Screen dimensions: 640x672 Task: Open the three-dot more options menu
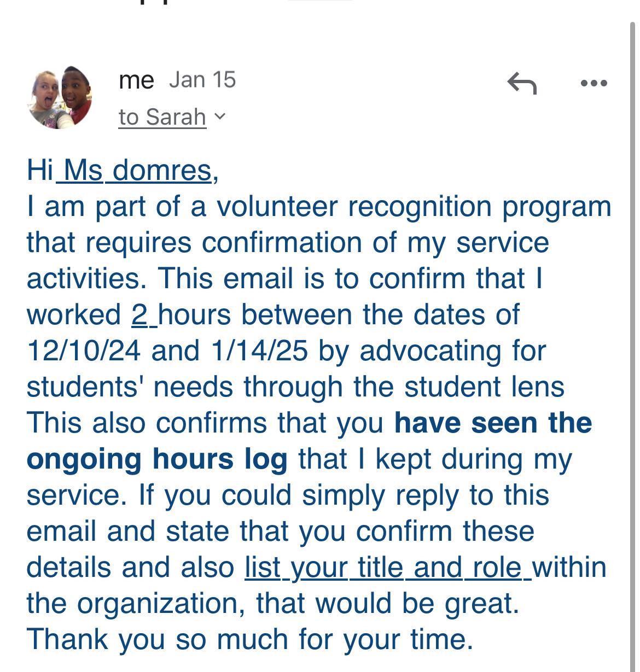(594, 83)
